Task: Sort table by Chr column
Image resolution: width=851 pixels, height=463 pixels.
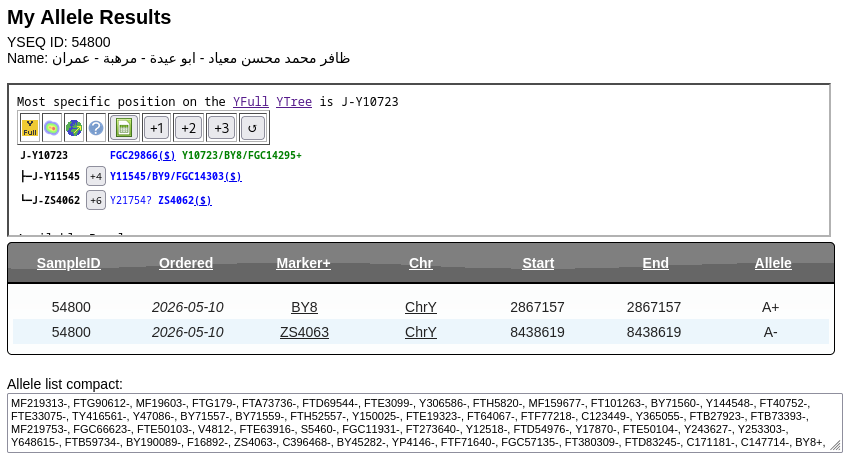Action: (421, 263)
